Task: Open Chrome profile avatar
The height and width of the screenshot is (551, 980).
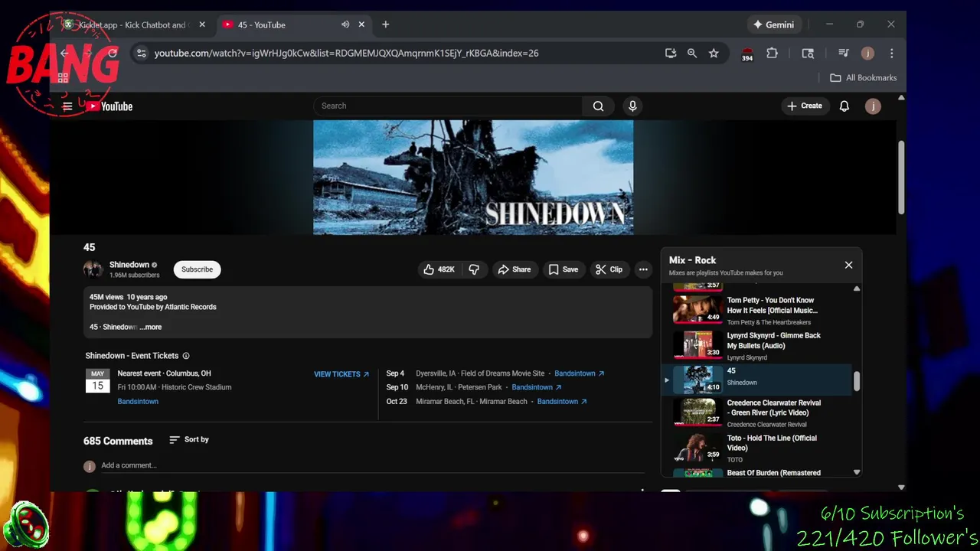Action: click(x=867, y=53)
